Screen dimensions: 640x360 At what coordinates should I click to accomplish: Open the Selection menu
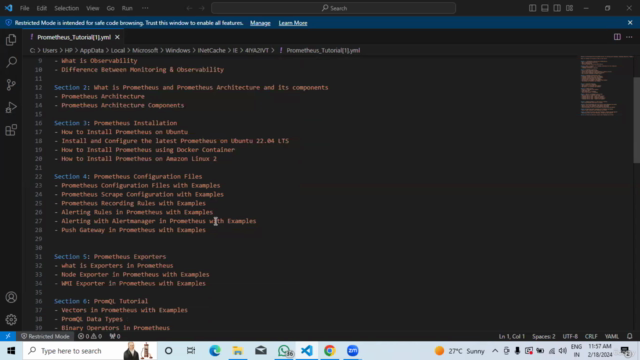pyautogui.click(x=67, y=8)
